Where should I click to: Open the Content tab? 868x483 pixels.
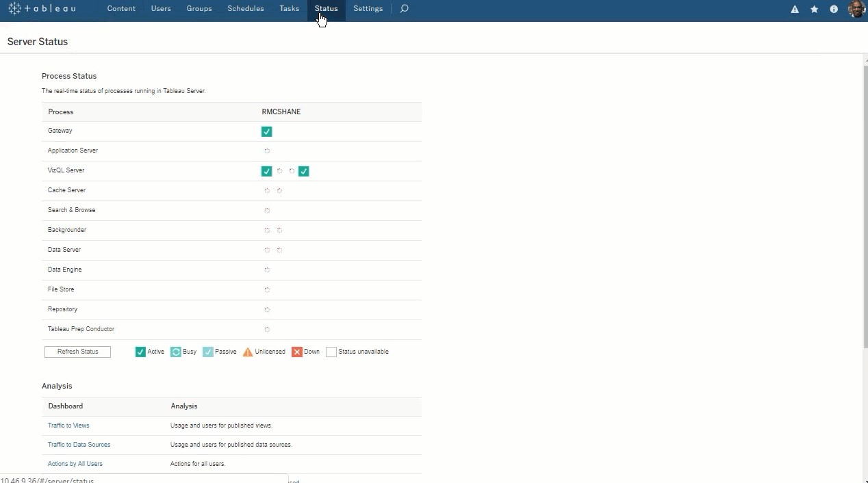tap(121, 9)
